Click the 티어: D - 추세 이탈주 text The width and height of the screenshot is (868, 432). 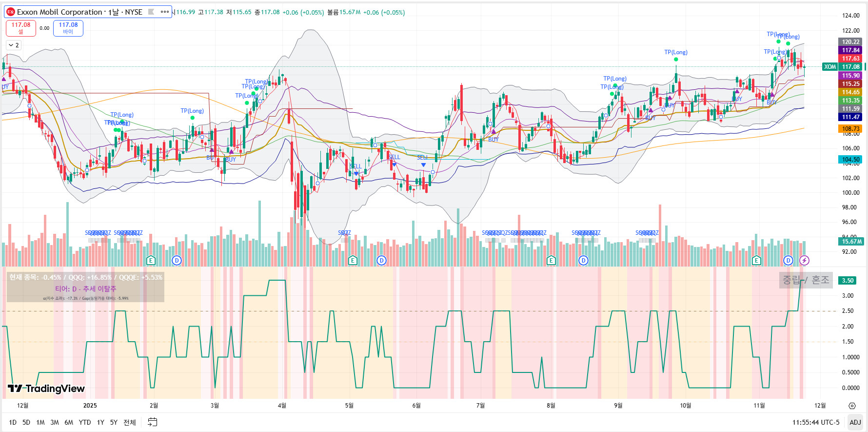86,288
